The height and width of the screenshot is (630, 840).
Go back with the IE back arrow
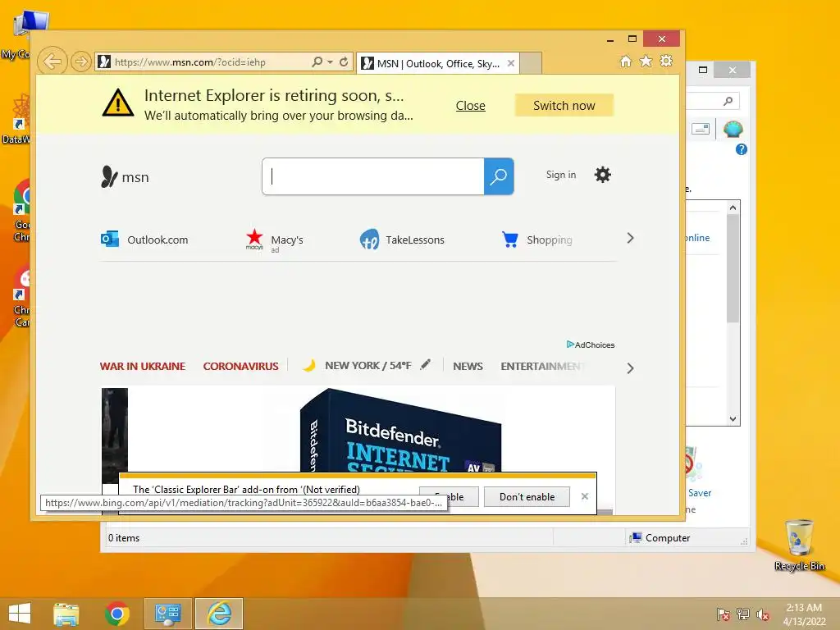[x=52, y=62]
